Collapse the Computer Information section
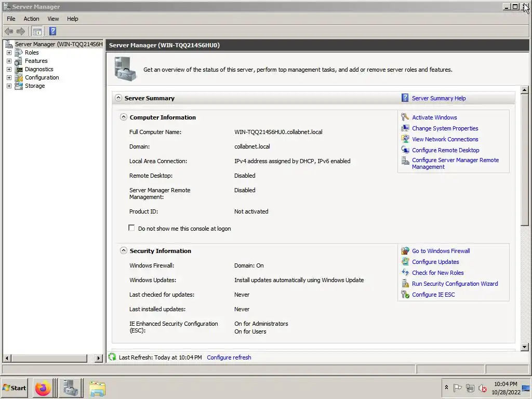The image size is (532, 399). coord(124,117)
